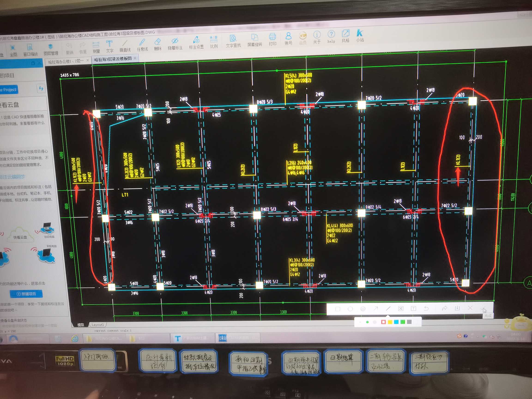Select the 删除 eraser tool
The height and width of the screenshot is (399, 532).
(x=157, y=45)
